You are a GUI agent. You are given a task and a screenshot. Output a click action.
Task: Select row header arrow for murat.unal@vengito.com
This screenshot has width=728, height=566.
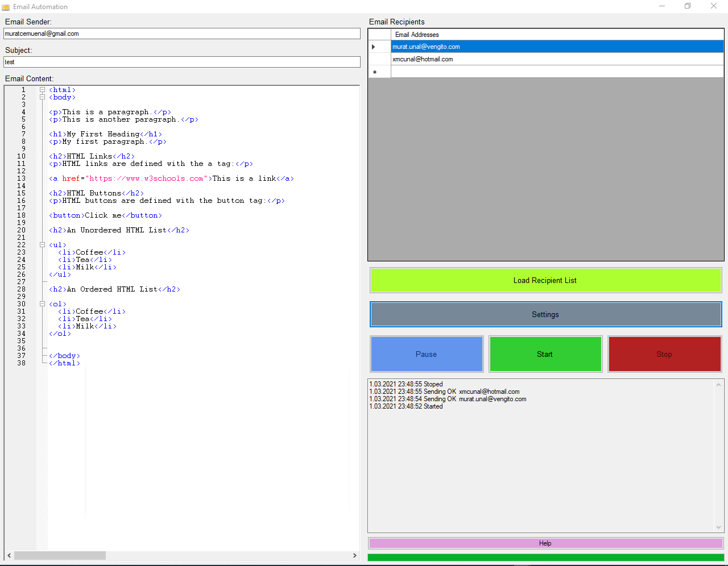pyautogui.click(x=379, y=47)
